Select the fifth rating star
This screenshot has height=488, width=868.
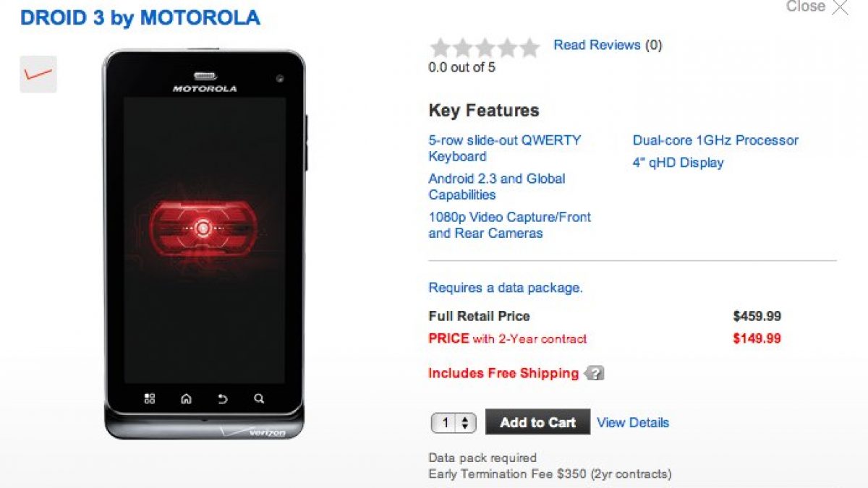[529, 48]
